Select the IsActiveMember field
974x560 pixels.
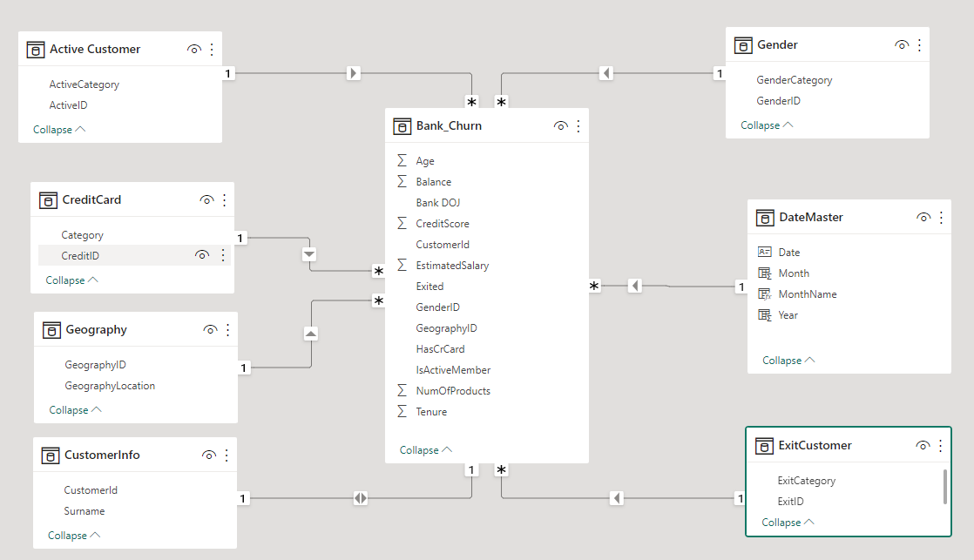(453, 370)
